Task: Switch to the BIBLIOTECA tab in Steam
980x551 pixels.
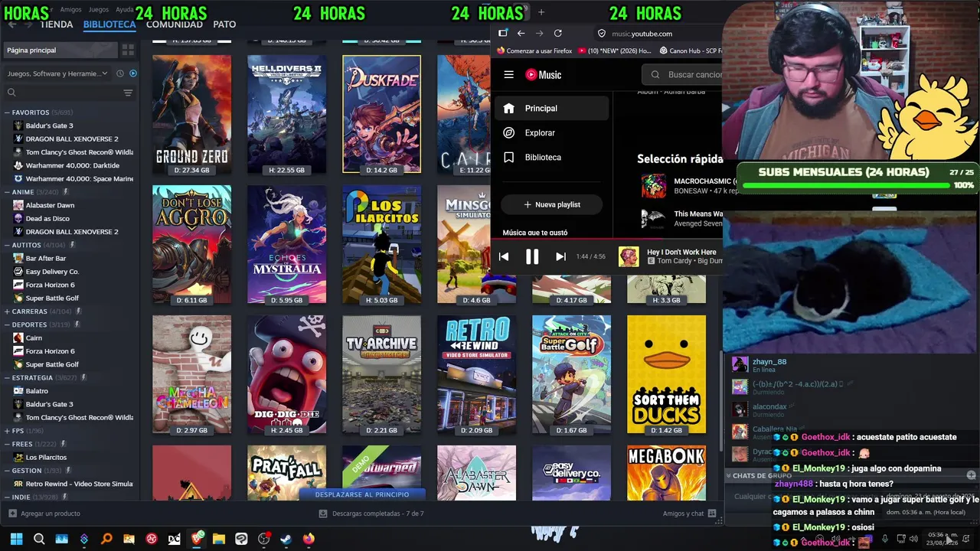Action: point(109,24)
